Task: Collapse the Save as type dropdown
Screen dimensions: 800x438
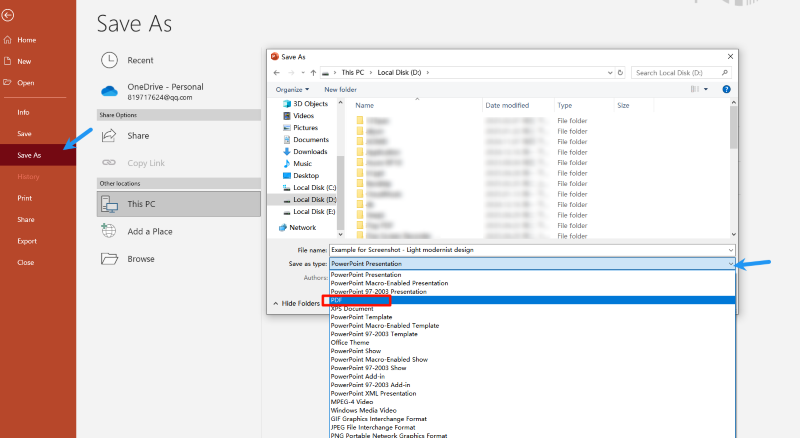Action: click(731, 264)
